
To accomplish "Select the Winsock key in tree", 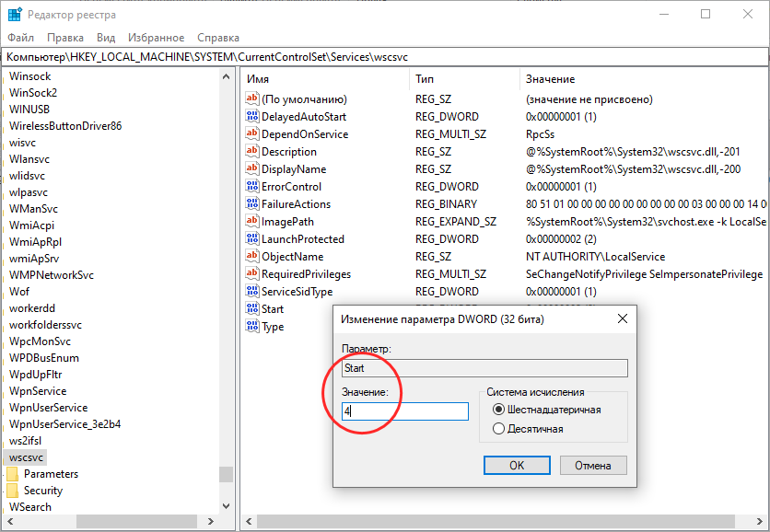I will point(30,76).
